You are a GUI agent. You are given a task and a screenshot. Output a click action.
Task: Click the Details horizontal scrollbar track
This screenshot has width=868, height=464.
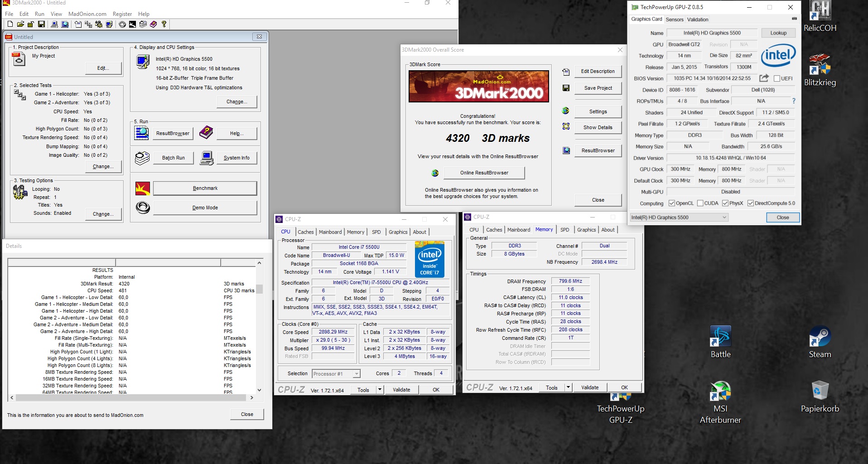click(x=131, y=397)
